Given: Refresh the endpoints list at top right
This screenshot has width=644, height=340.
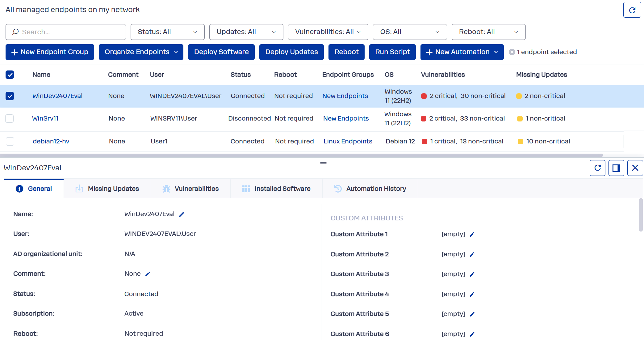Looking at the screenshot, I should click(632, 10).
